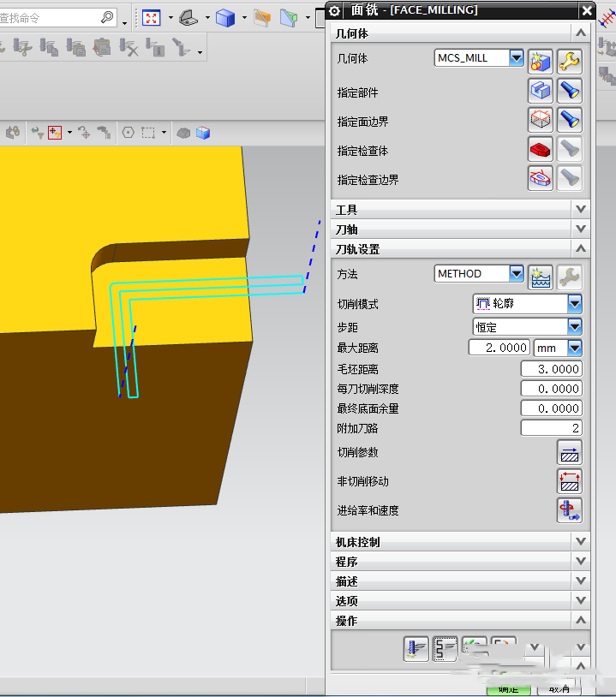Click the 取消 (Cancel) button
This screenshot has height=697, width=616.
coord(559,689)
